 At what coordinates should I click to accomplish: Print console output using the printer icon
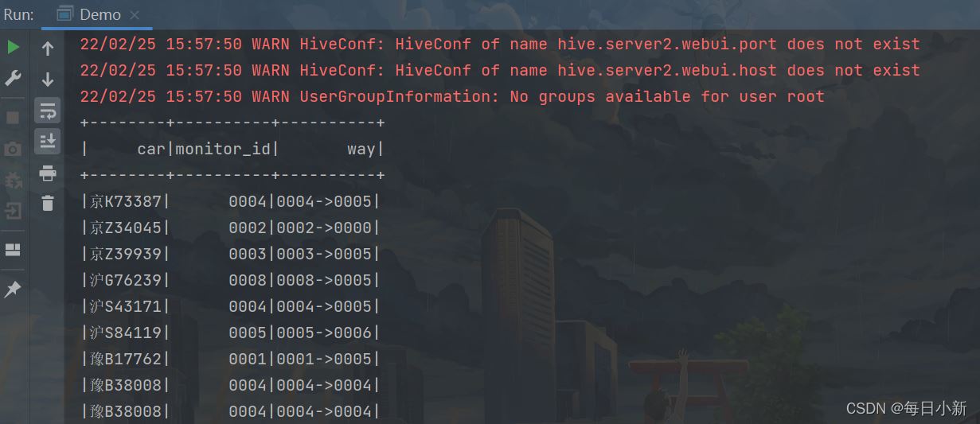coord(48,173)
